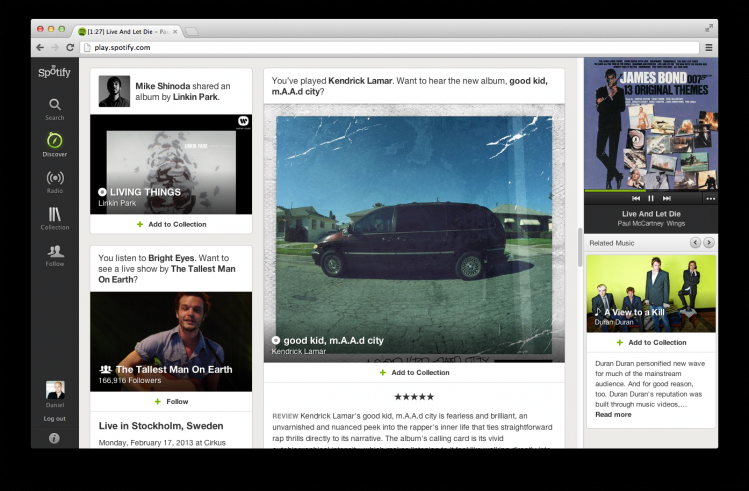Open Linkin Park link in share text
Viewport: 749px width, 491px height.
tap(195, 97)
